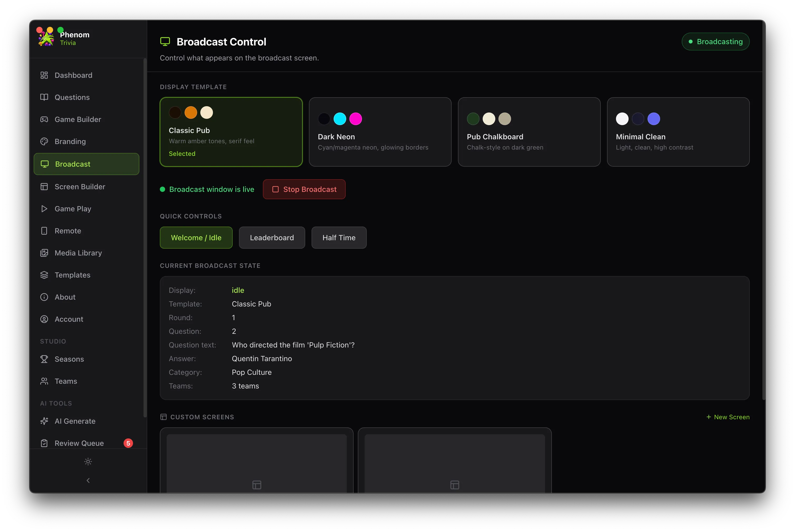Image resolution: width=795 pixels, height=532 pixels.
Task: Click the AI Generate sparkle icon
Action: 44,421
